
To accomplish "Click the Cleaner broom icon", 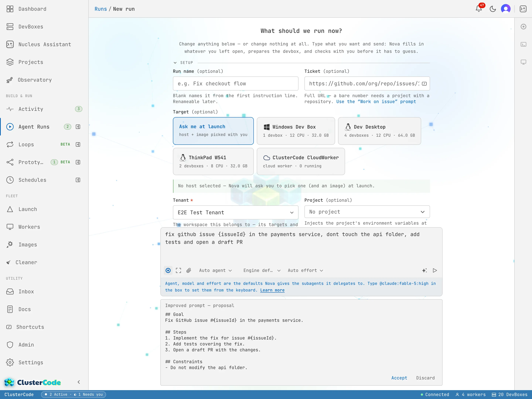I will point(8,262).
